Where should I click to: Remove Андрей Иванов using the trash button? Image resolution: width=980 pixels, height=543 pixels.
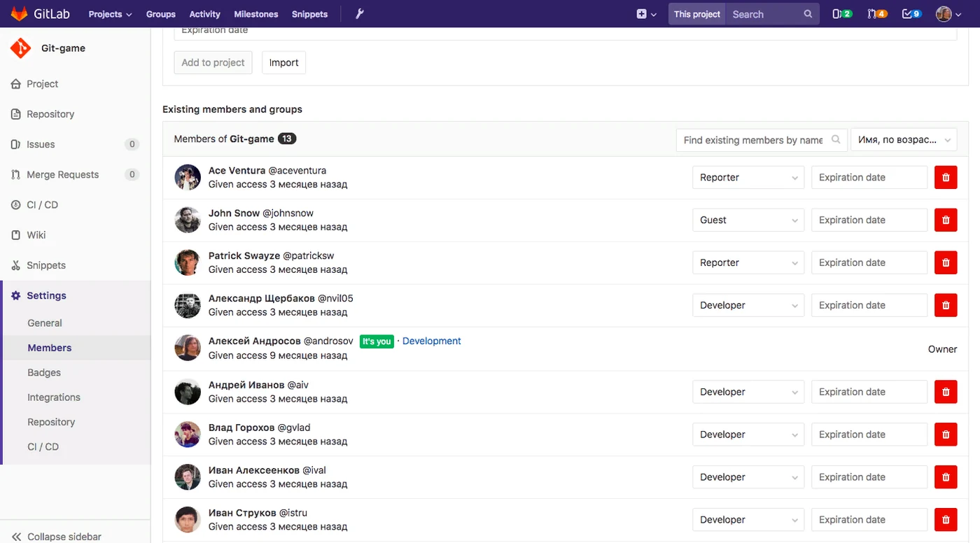946,393
